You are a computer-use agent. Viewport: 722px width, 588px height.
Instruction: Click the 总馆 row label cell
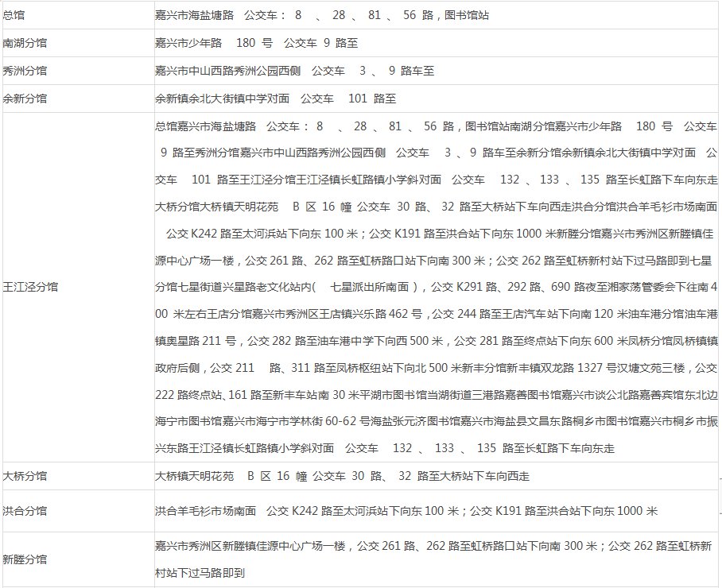[x=14, y=15]
